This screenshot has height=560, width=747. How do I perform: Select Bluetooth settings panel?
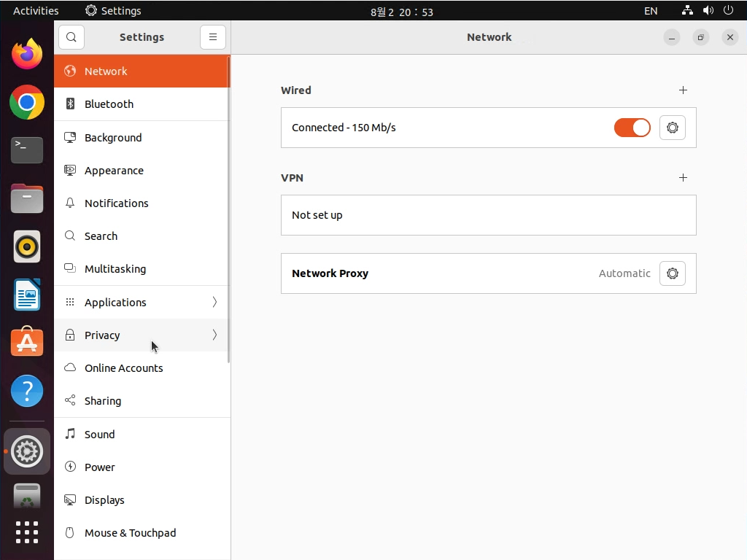click(142, 104)
